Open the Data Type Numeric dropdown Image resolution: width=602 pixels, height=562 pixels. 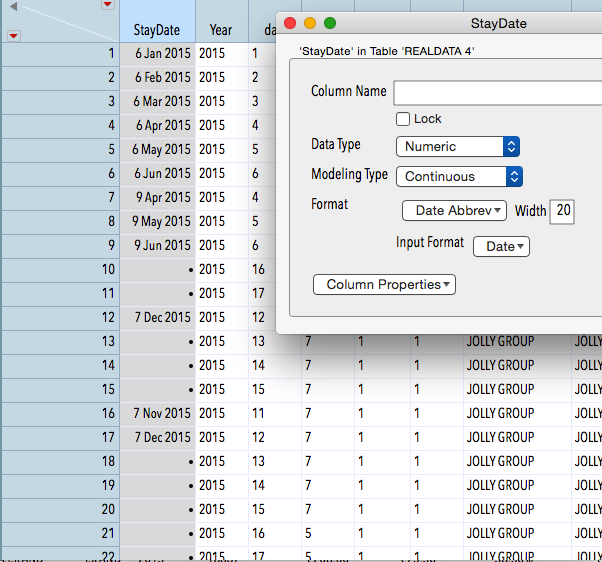[458, 147]
